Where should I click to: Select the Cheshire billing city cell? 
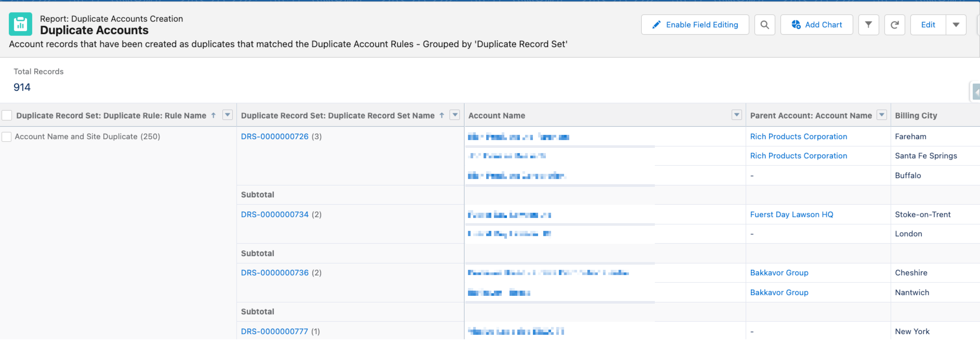click(935, 273)
